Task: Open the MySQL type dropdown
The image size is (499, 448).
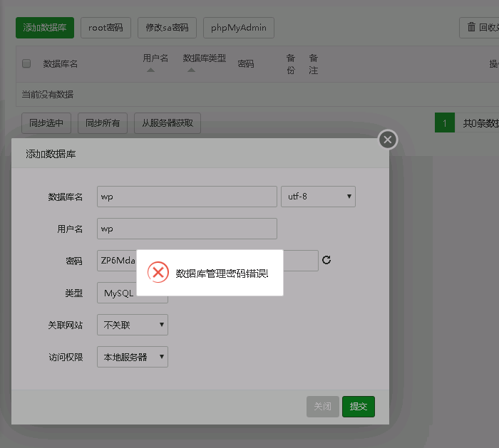Action: click(x=133, y=293)
